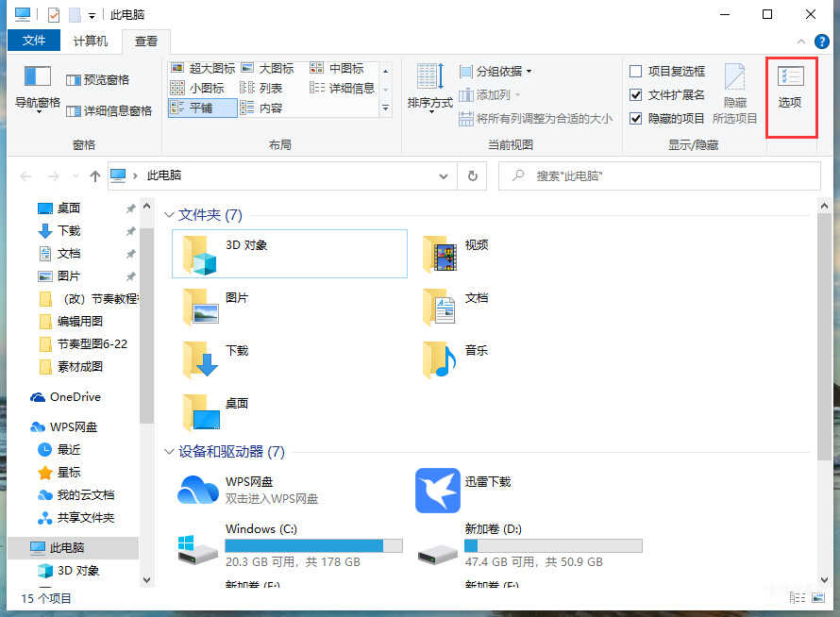Open the 选项 (Options) button in ribbon
The height and width of the screenshot is (617, 840).
[790, 87]
